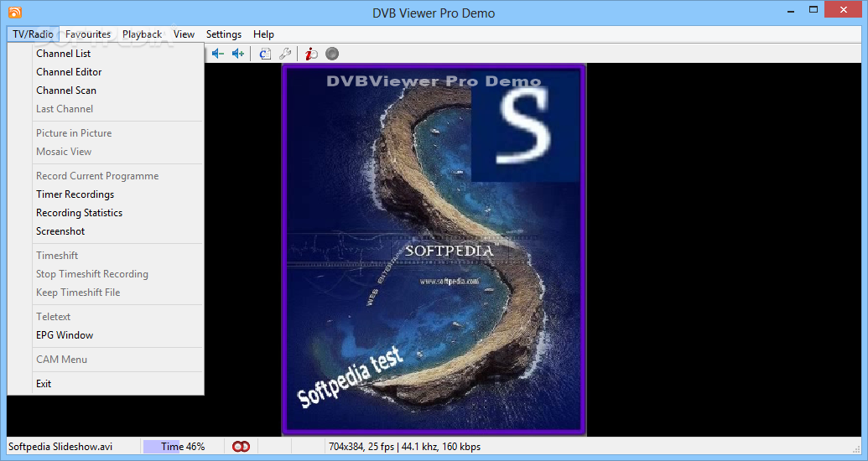The image size is (868, 461).
Task: Click the volume up speaker icon
Action: pos(238,54)
